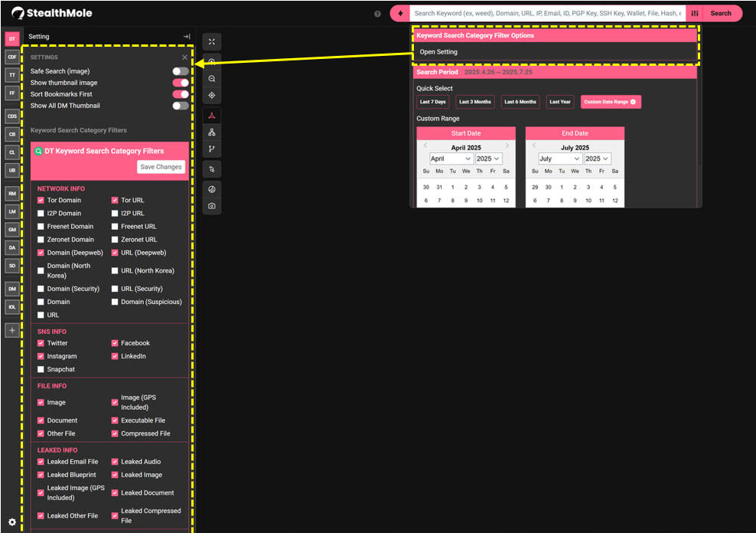Click the help question mark icon
756x533 pixels.
[x=377, y=14]
